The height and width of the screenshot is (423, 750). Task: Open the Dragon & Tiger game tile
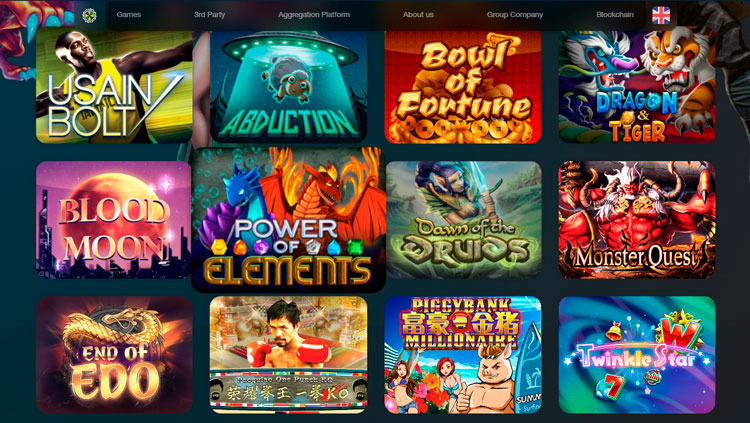637,86
